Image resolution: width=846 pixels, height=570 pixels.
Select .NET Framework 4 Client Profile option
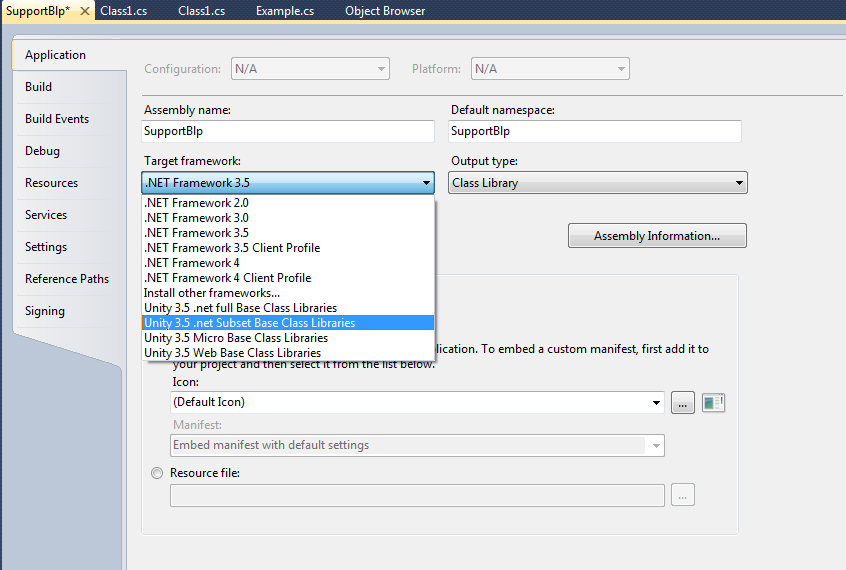tap(227, 278)
